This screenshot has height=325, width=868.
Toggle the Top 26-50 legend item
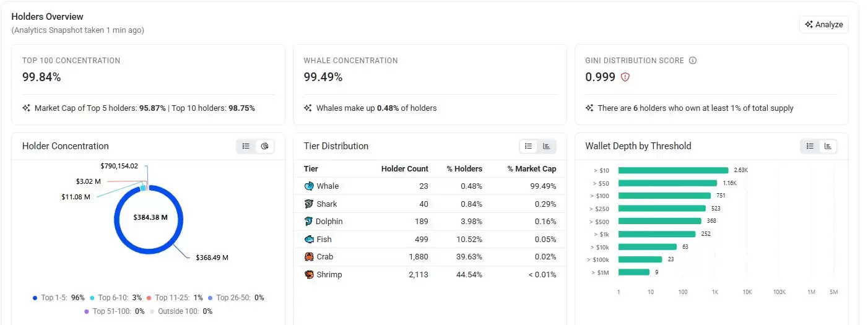[x=236, y=298]
